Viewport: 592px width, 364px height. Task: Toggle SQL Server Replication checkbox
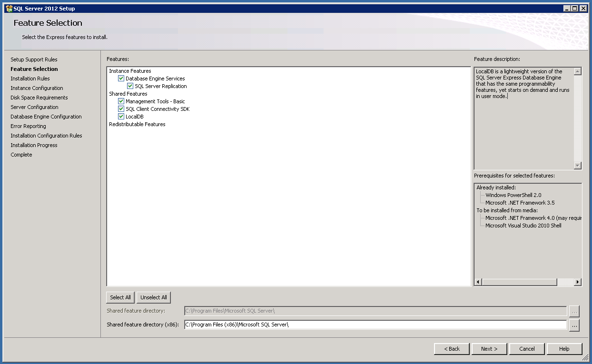pyautogui.click(x=130, y=86)
